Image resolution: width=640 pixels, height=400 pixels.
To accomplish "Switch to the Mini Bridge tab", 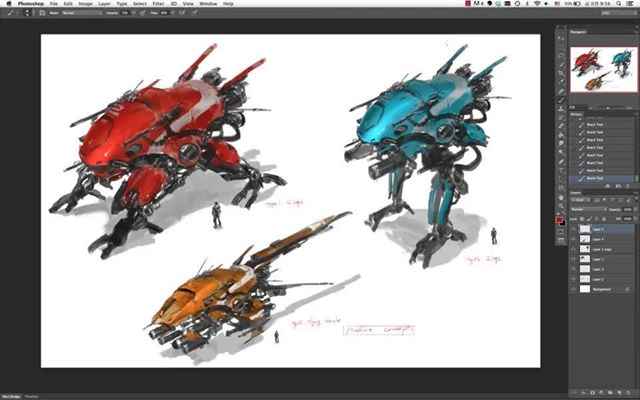I will (11, 397).
